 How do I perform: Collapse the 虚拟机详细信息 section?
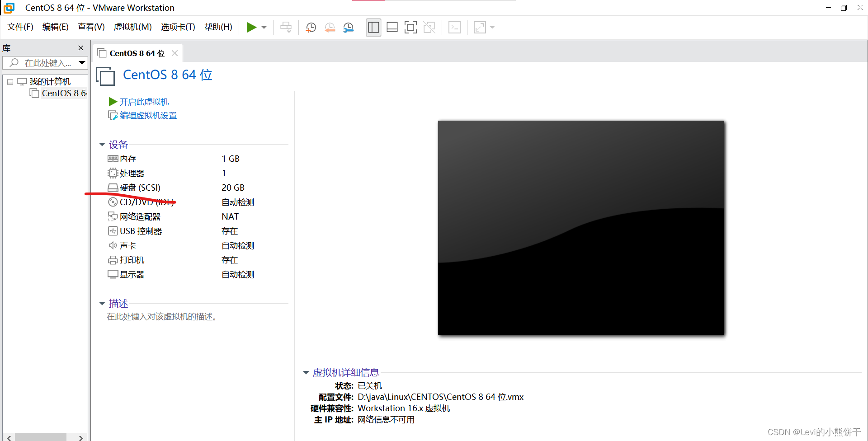pyautogui.click(x=306, y=373)
